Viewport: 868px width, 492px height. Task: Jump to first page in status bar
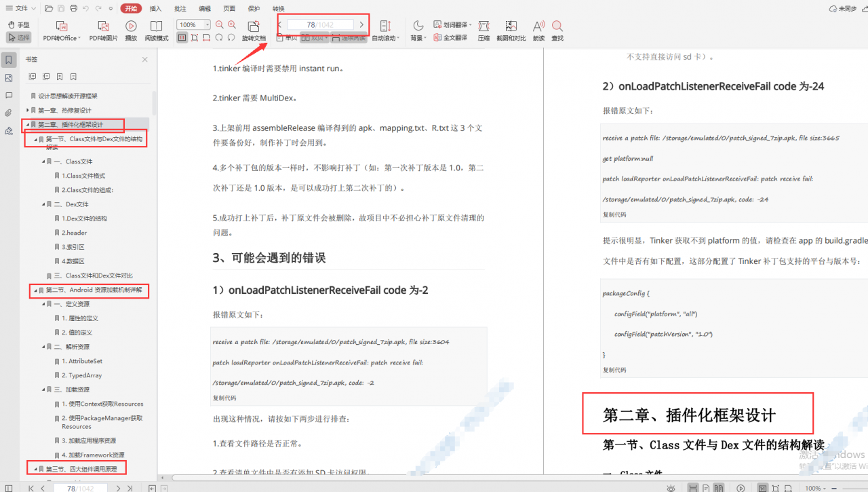(31, 488)
